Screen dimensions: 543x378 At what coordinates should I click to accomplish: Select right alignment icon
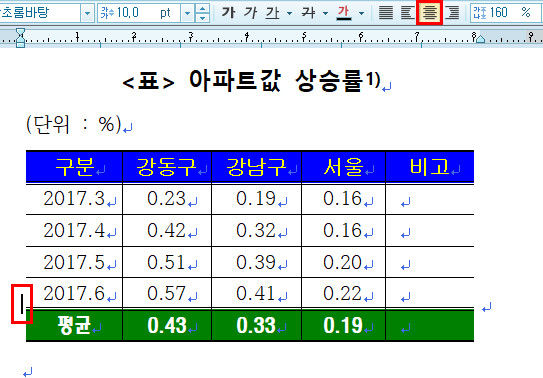point(452,13)
